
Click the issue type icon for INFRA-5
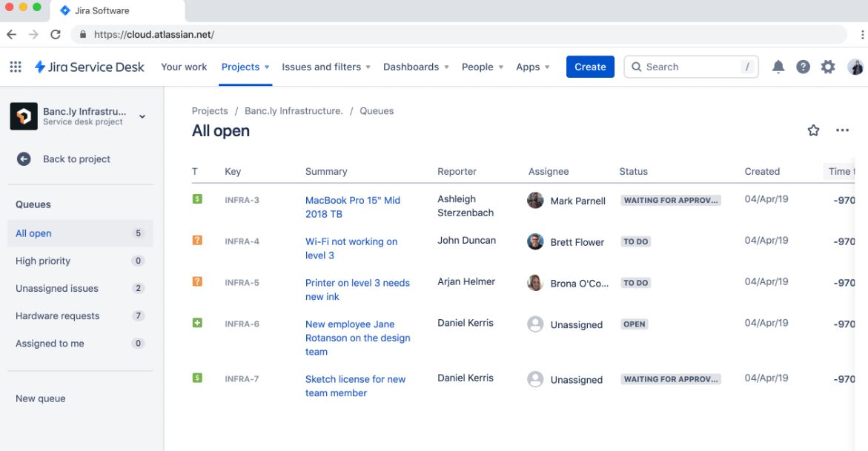[x=197, y=281]
